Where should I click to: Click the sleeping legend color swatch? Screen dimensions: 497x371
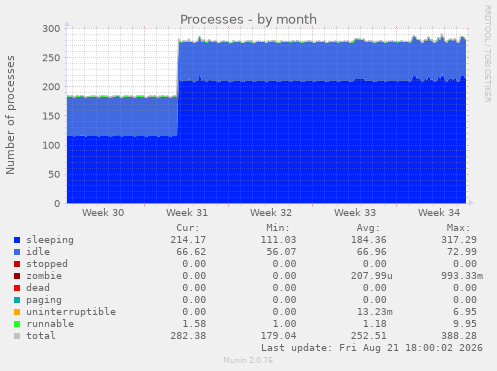(17, 240)
